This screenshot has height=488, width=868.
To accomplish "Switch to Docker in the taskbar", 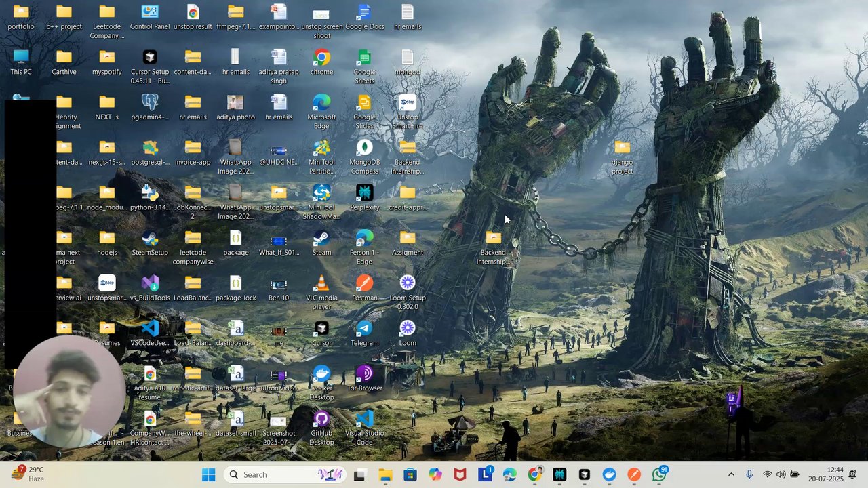I will 609,474.
